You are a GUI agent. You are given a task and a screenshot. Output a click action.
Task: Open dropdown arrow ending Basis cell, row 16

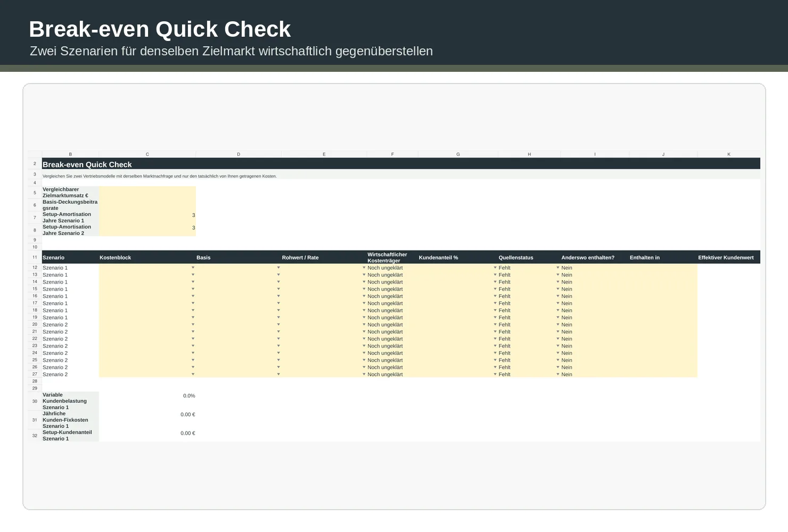point(278,296)
